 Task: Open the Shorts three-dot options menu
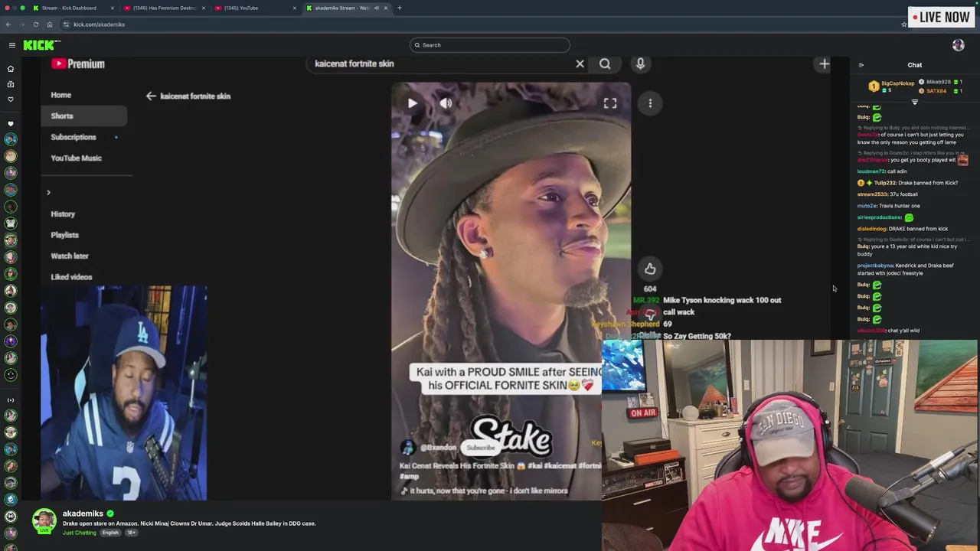[650, 103]
